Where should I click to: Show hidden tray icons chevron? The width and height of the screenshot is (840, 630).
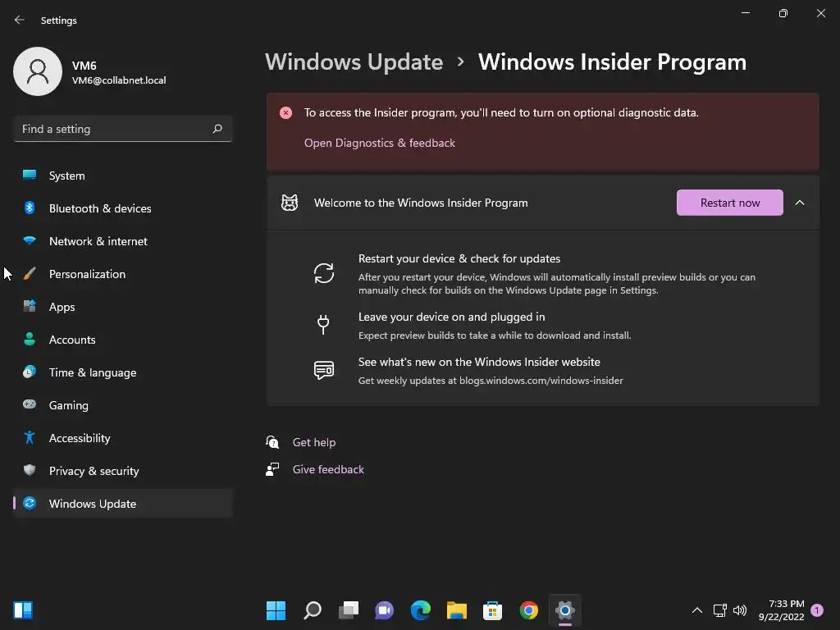click(697, 610)
